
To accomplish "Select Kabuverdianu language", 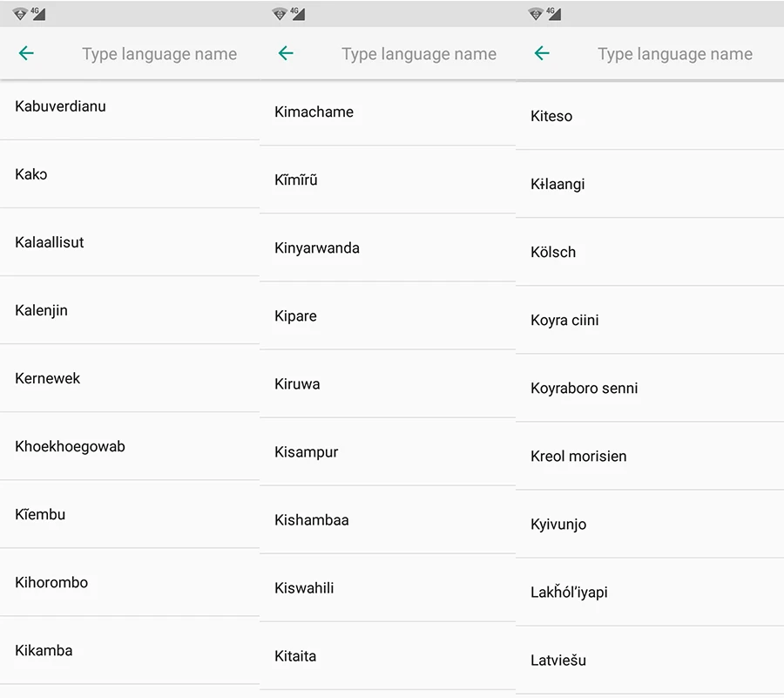I will pyautogui.click(x=130, y=110).
